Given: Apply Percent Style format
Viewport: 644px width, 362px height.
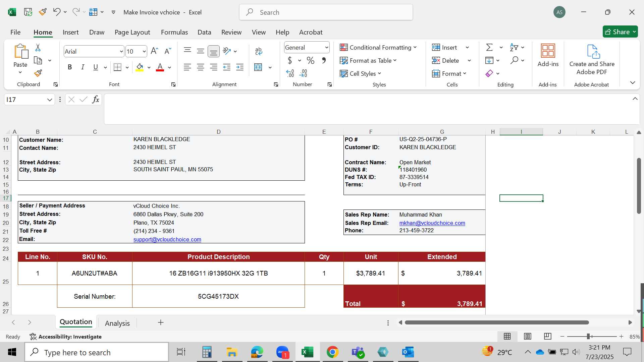Looking at the screenshot, I should point(311,60).
